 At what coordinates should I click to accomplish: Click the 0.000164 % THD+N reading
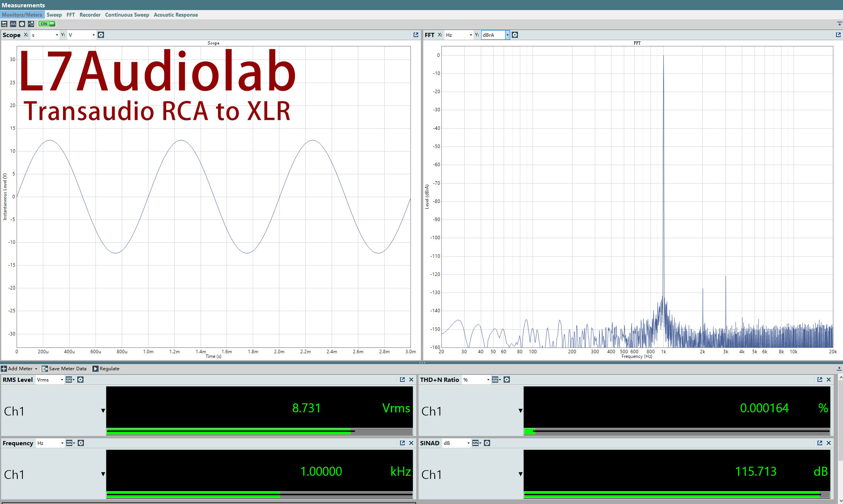click(x=764, y=408)
